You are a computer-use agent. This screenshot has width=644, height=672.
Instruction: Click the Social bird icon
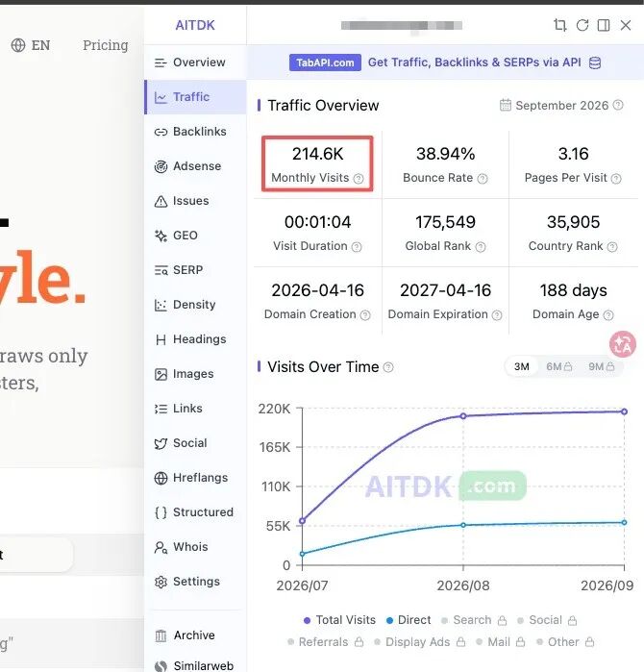(161, 443)
